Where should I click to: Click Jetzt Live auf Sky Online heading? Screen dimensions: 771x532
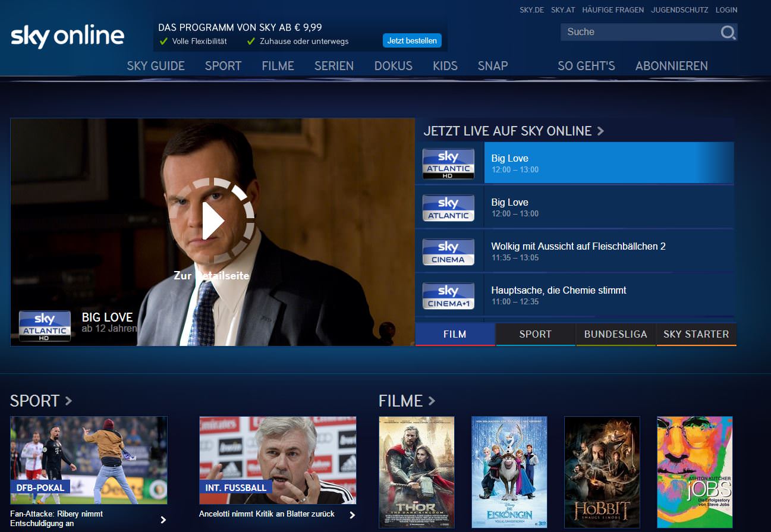508,131
